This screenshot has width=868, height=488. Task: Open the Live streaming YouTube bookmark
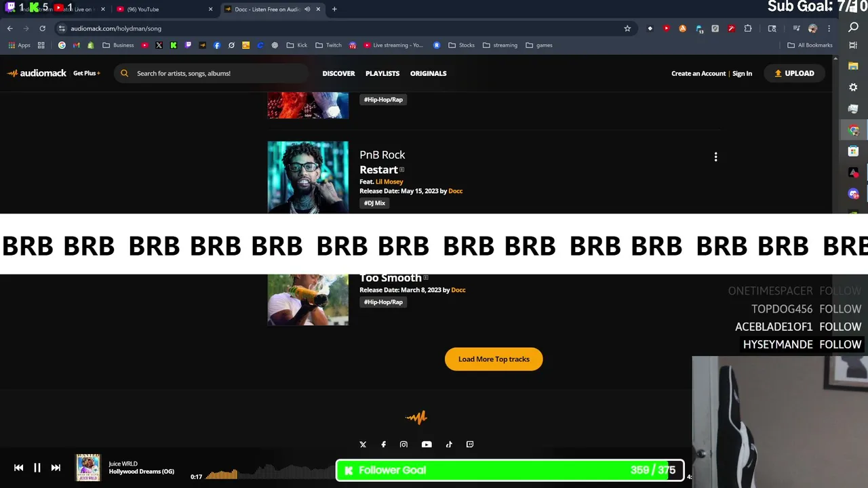point(393,45)
